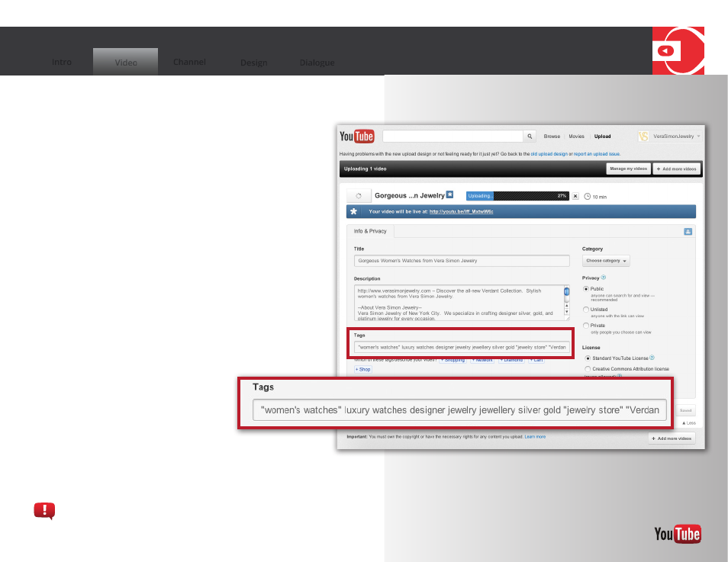Collapse the form with the Less toggle
This screenshot has width=728, height=562.
click(x=689, y=423)
